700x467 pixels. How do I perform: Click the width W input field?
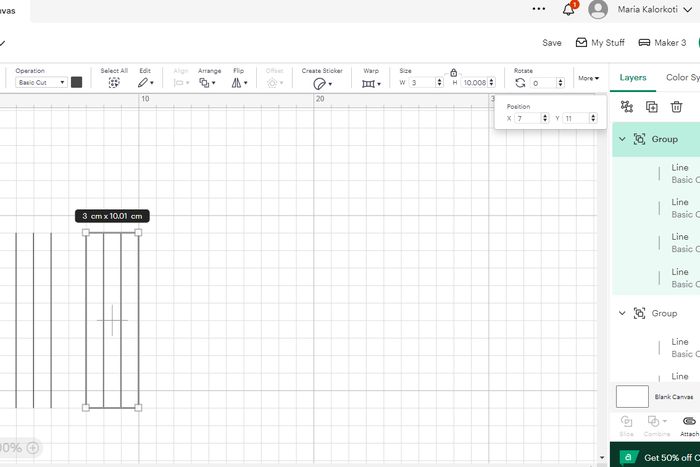point(422,83)
